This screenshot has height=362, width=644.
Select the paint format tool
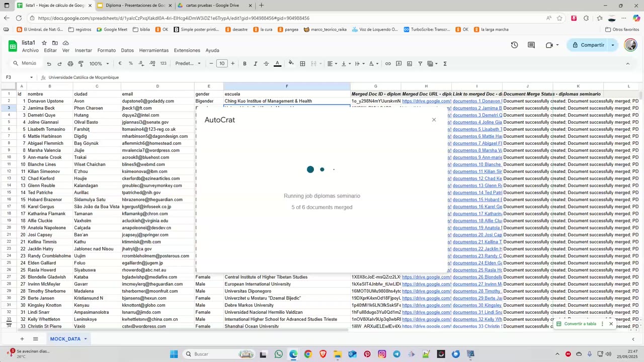[81, 64]
